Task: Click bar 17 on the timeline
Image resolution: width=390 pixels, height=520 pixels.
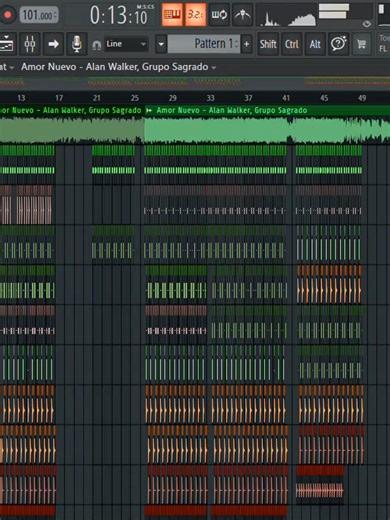Action: click(59, 98)
